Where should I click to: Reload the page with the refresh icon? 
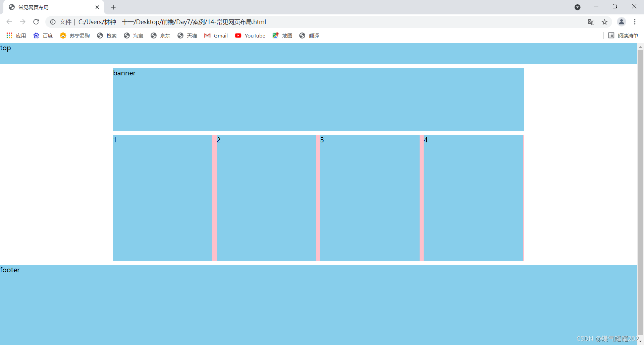[x=36, y=22]
